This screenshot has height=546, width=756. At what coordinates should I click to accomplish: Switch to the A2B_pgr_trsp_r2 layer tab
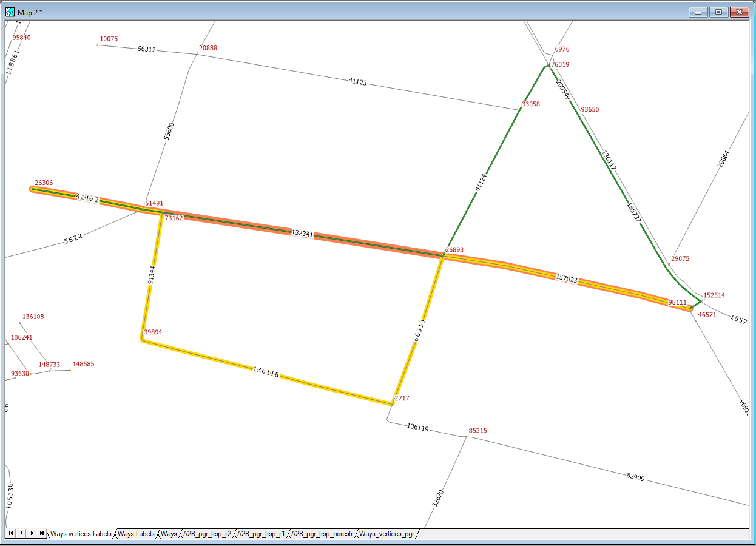pos(207,534)
